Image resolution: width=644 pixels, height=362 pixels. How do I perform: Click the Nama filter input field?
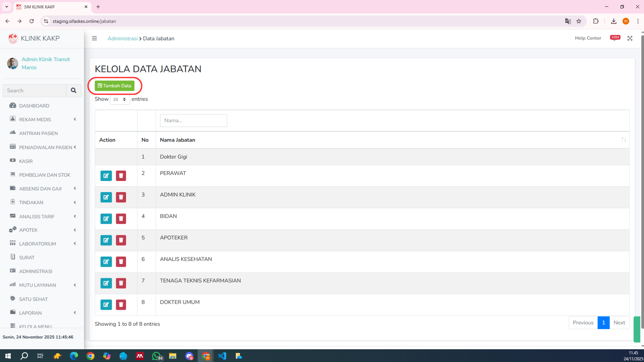193,120
